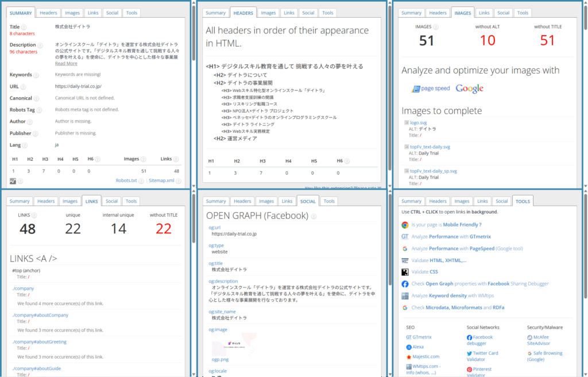This screenshot has height=377, width=588.
Task: Open the Sitemap.xml link
Action: [x=161, y=180]
